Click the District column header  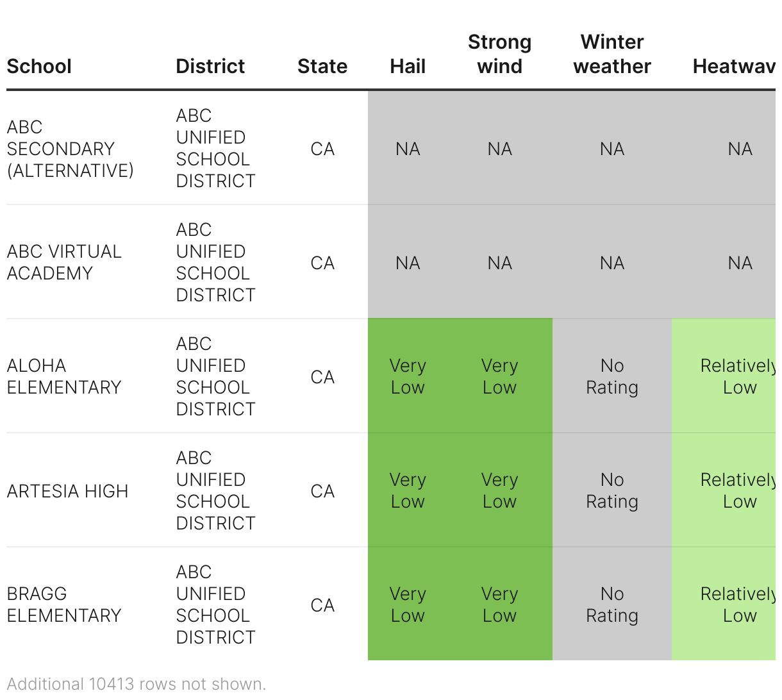tap(210, 66)
